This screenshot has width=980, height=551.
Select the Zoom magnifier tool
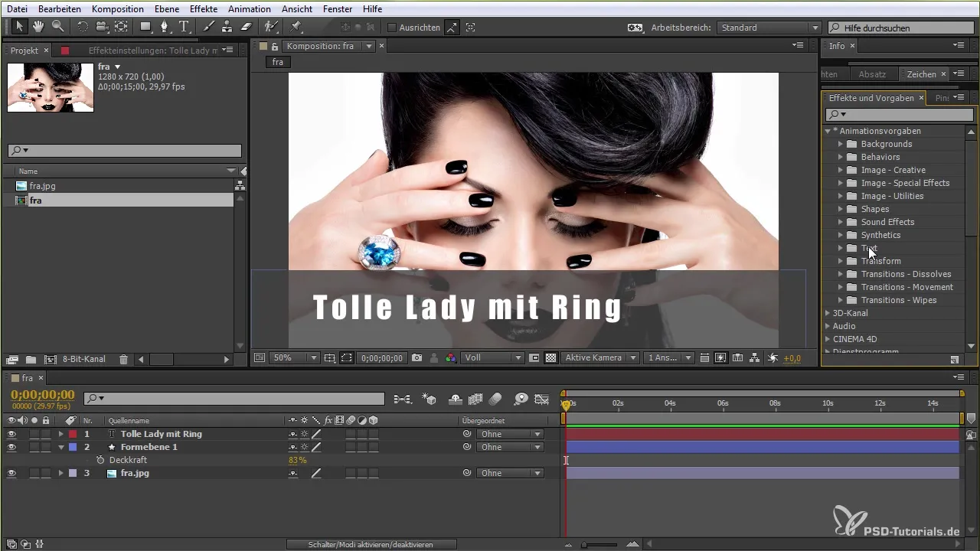57,27
